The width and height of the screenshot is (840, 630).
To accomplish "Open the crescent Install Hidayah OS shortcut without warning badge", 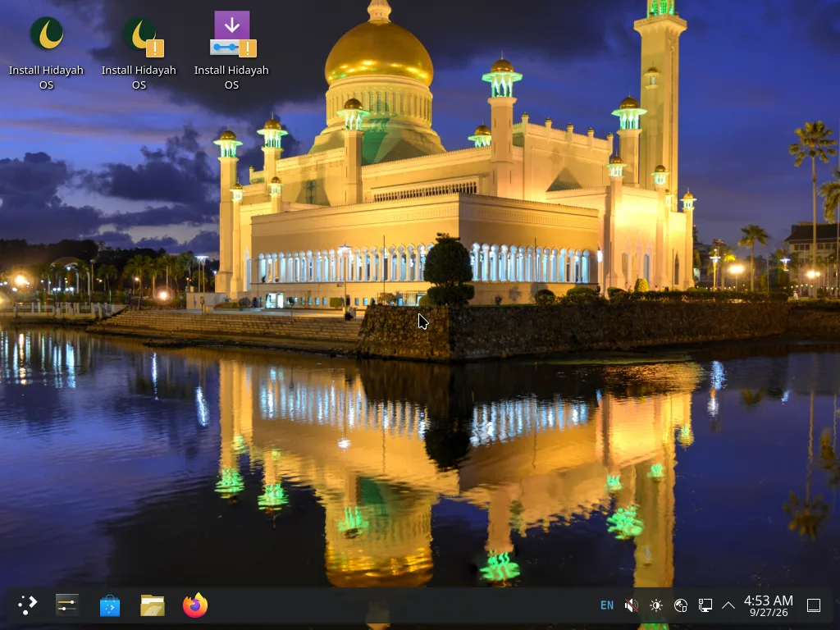I will [47, 33].
